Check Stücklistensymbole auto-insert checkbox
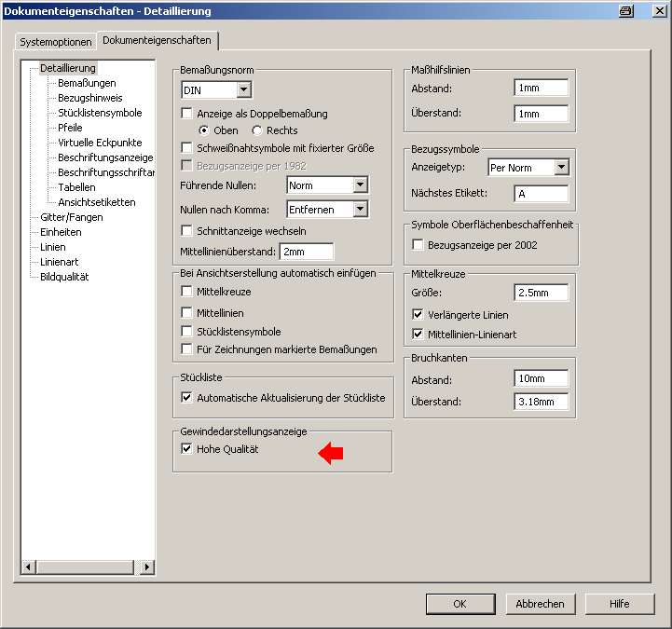The height and width of the screenshot is (629, 672). pyautogui.click(x=186, y=331)
